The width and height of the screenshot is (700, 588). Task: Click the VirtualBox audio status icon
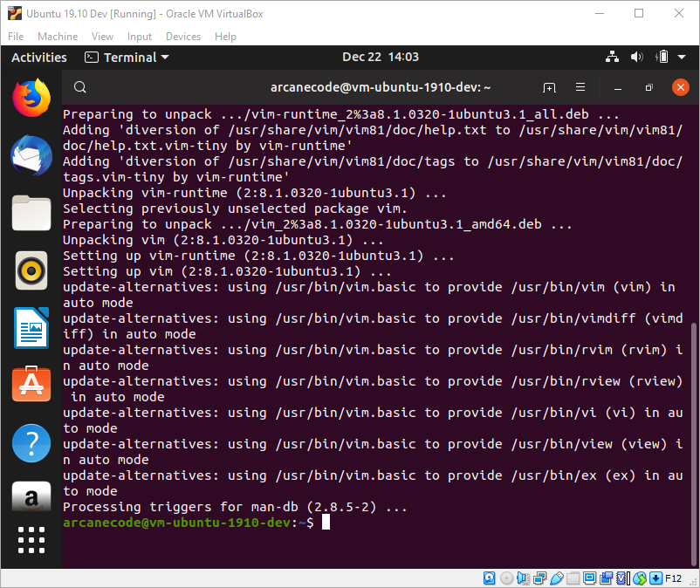(x=523, y=578)
